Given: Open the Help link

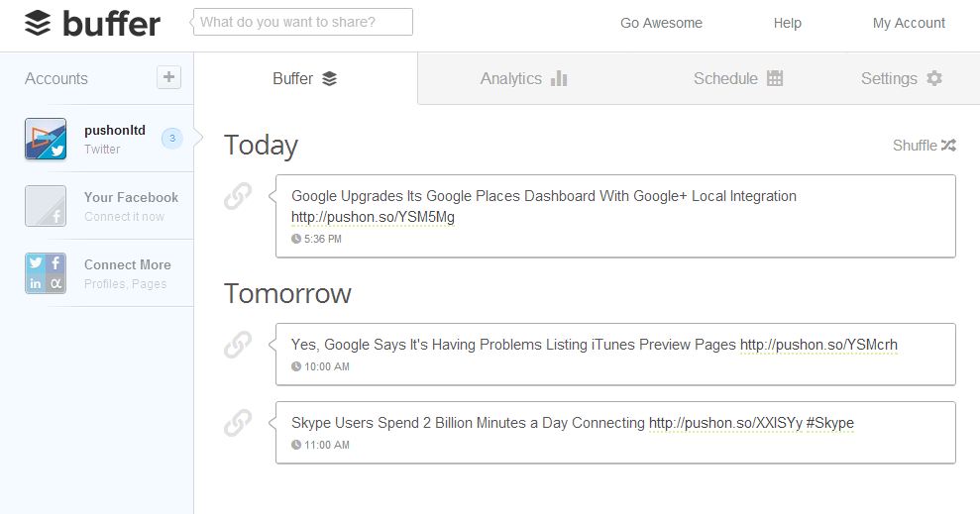Looking at the screenshot, I should [x=787, y=23].
